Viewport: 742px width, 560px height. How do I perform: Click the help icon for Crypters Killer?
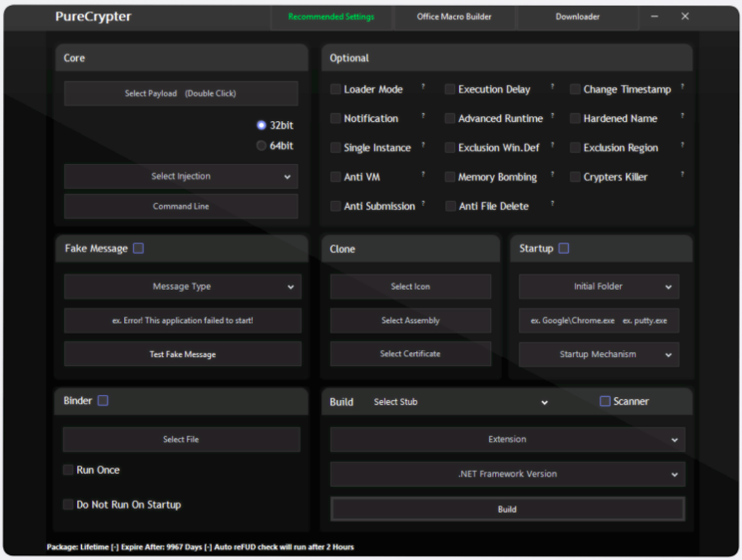click(x=683, y=174)
